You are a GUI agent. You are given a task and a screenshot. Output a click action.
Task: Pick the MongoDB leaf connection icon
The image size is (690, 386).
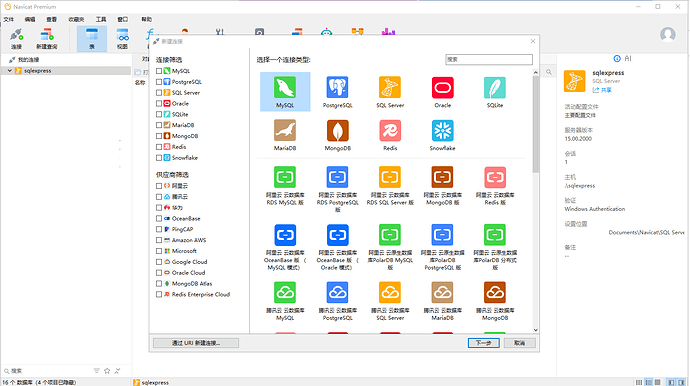point(337,131)
